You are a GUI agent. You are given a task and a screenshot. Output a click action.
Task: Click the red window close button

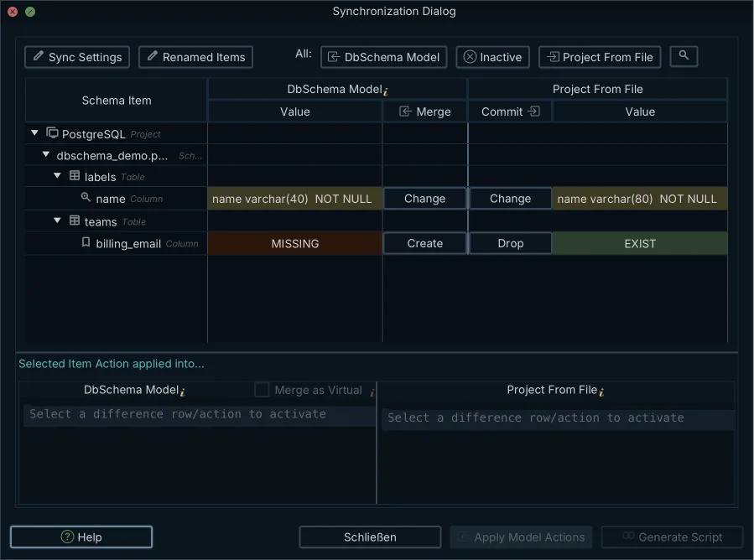13,12
